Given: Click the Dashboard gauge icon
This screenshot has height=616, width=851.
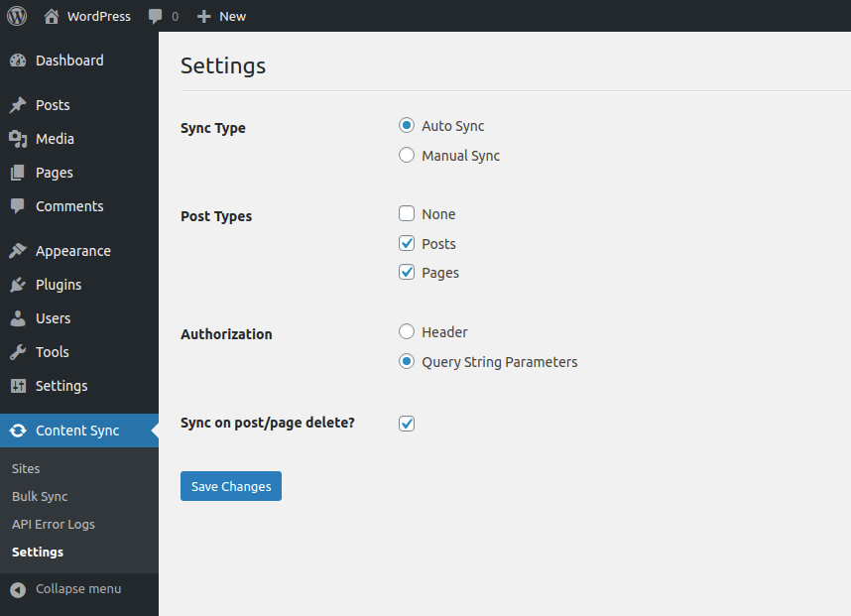Looking at the screenshot, I should [x=18, y=61].
